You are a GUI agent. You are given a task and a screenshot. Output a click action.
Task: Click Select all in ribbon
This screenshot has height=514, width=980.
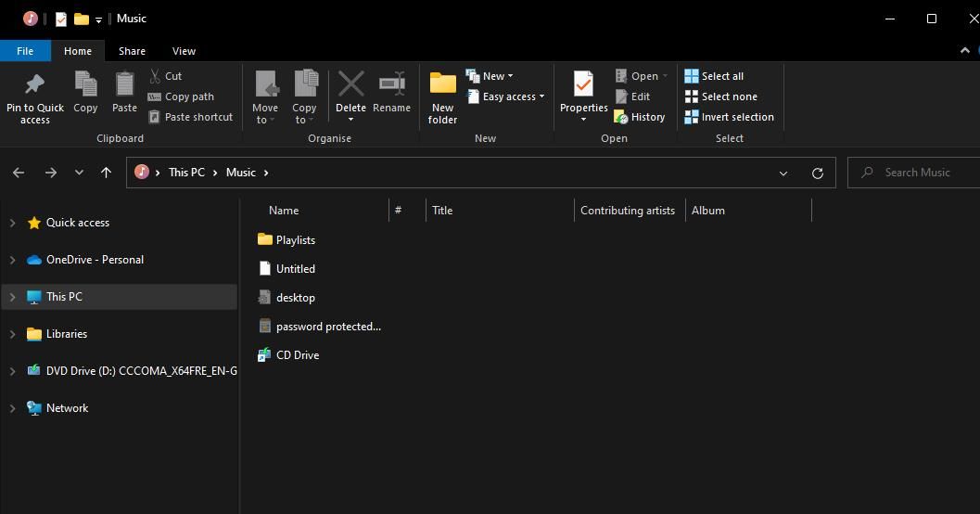coord(714,76)
